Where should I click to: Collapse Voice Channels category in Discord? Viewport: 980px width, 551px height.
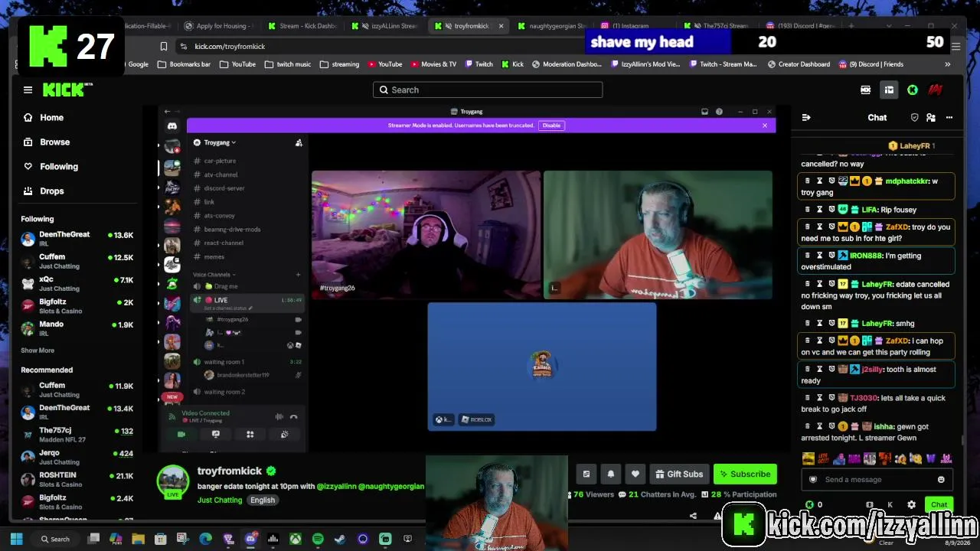click(x=214, y=274)
